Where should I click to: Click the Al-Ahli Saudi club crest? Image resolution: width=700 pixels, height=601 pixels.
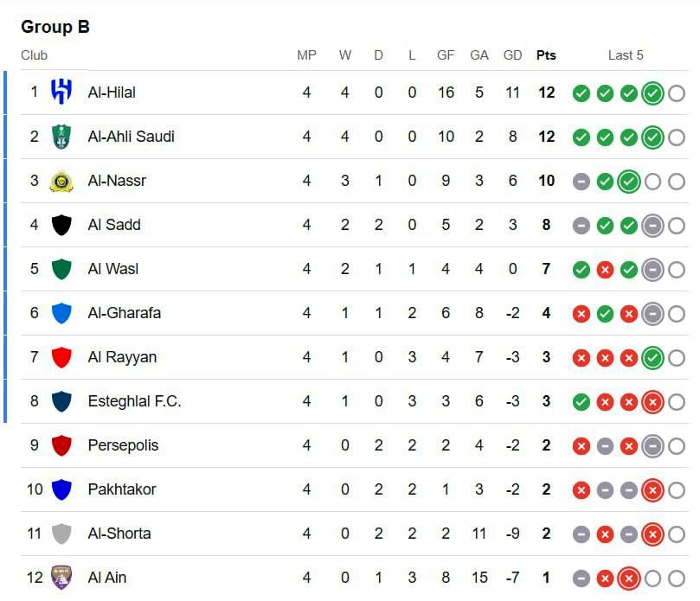[61, 136]
